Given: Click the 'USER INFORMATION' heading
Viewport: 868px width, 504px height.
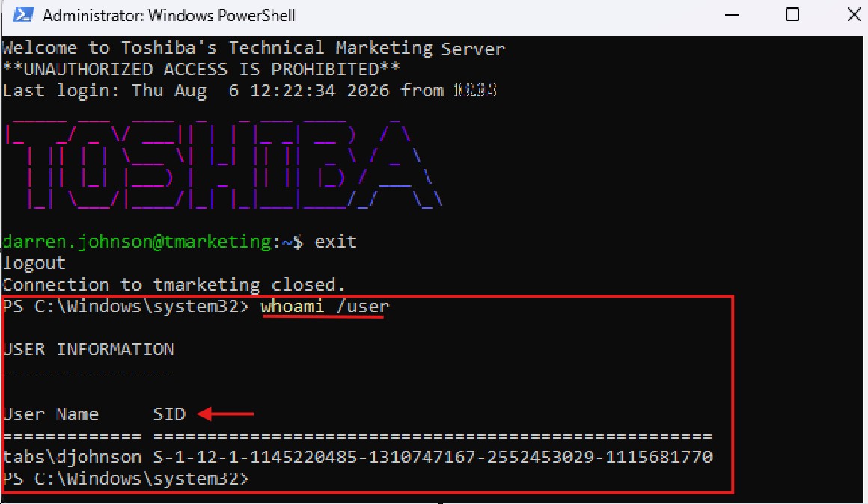Looking at the screenshot, I should (88, 349).
